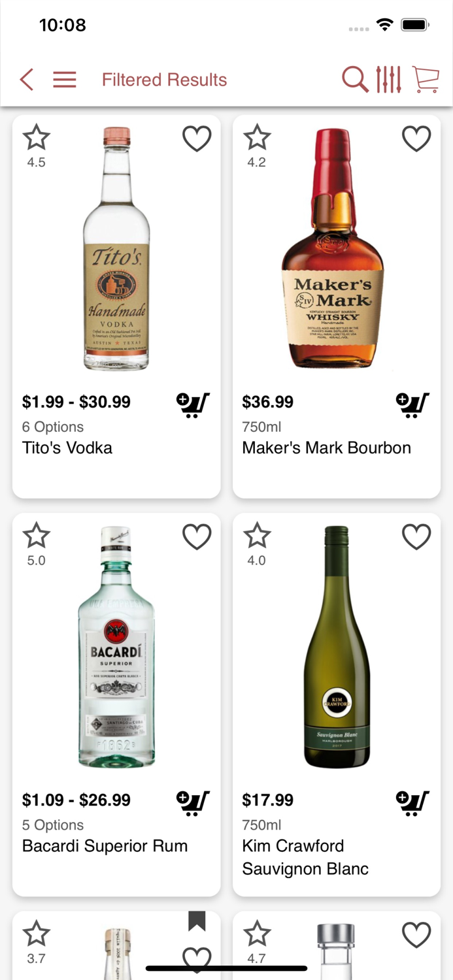Open Kim Crawford Sauvignon Blanc details
This screenshot has width=453, height=980.
[x=305, y=845]
